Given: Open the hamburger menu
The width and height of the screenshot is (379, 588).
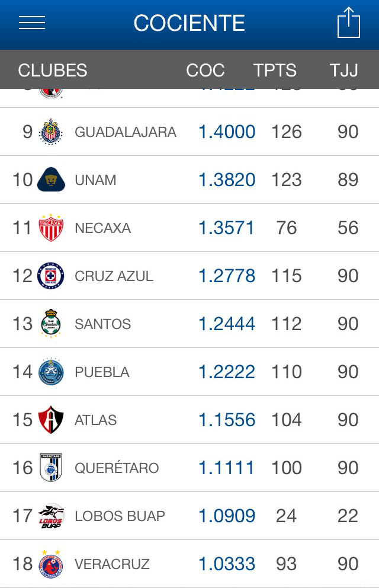Looking at the screenshot, I should [x=32, y=23].
